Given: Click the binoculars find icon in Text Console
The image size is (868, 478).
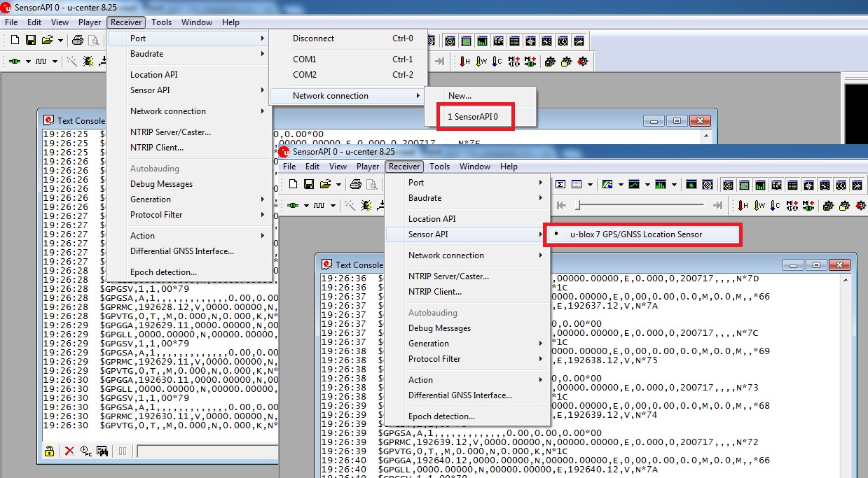Looking at the screenshot, I should [x=102, y=451].
